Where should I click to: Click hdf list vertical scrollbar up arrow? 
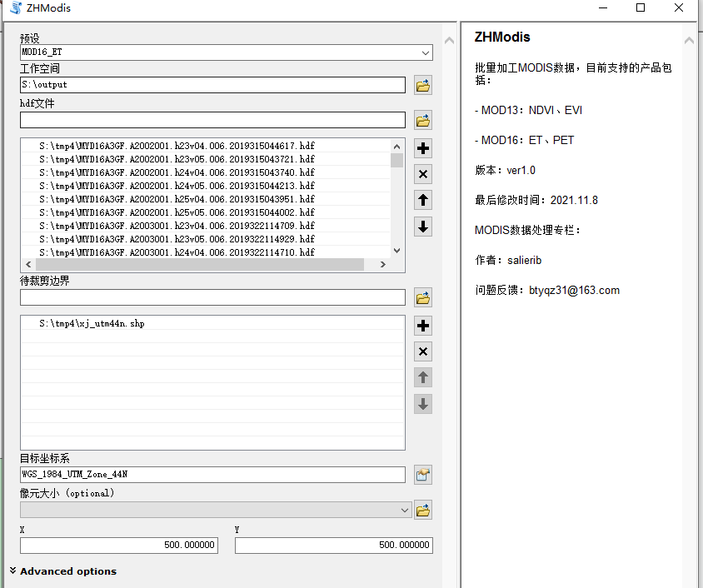(x=396, y=147)
